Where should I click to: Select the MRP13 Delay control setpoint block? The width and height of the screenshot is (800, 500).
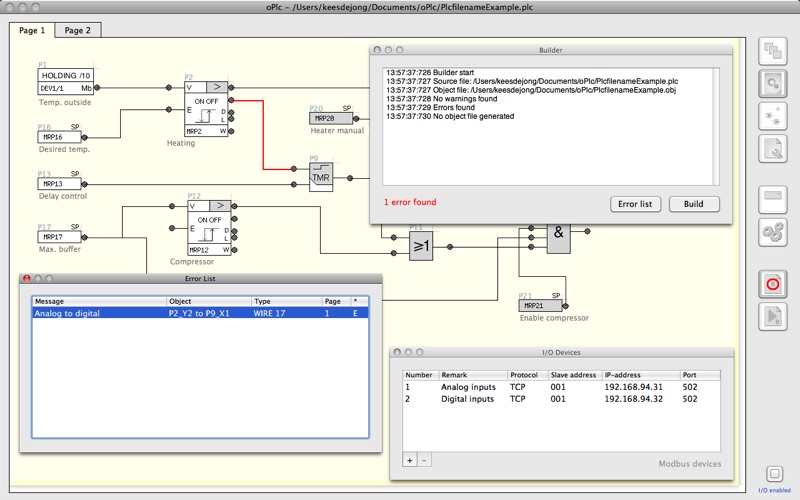(59, 184)
